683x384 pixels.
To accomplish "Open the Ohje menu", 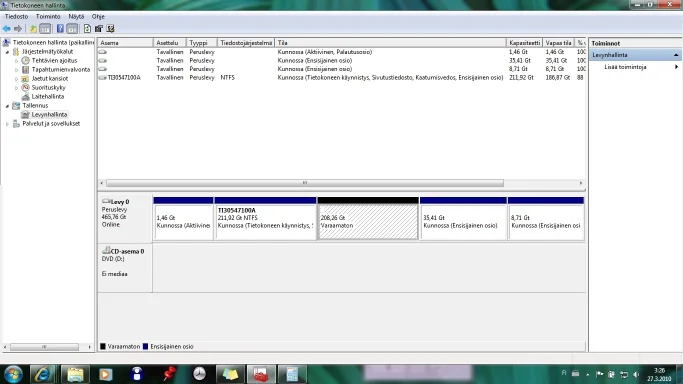I will 98,17.
